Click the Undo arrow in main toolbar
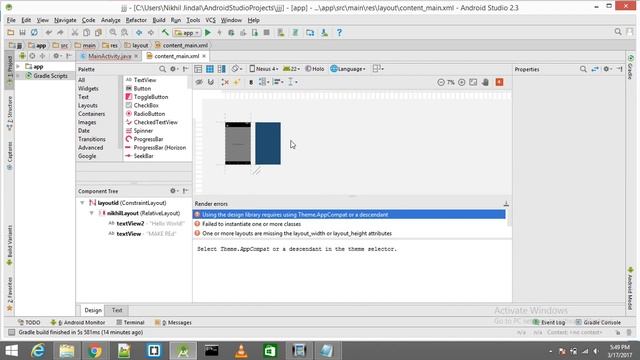The height and width of the screenshot is (360, 640). 49,33
